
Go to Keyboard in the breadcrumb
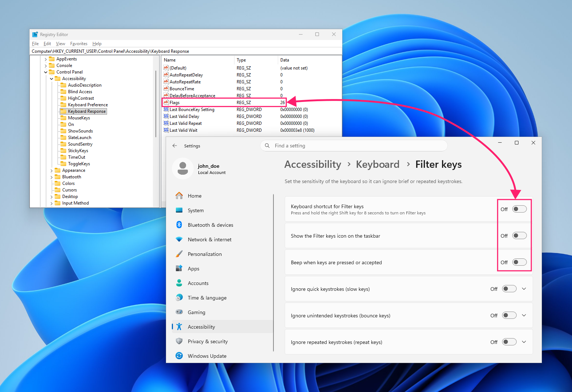(378, 165)
